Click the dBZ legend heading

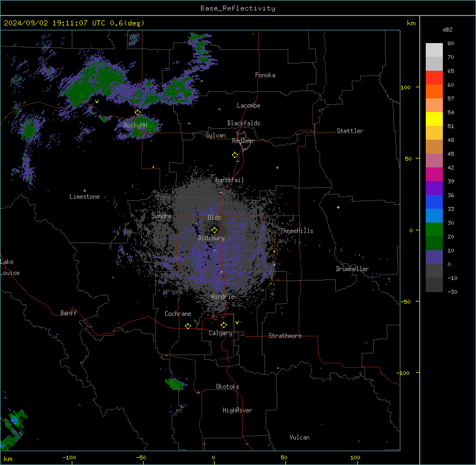[447, 29]
